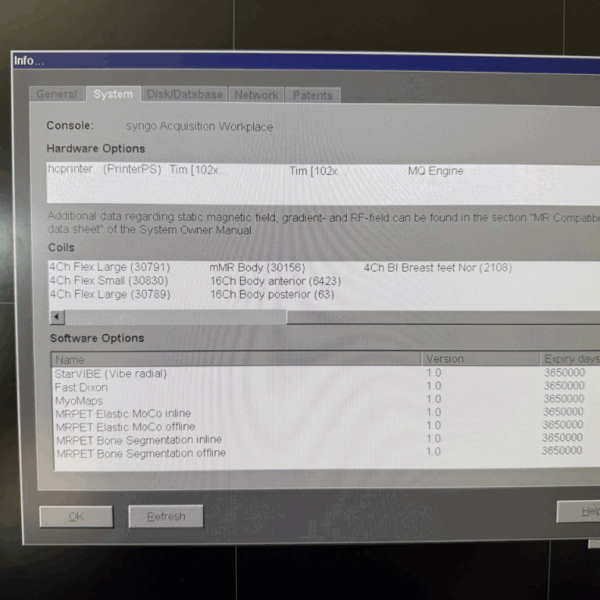Click coil 4Ch Flex Large (30791)

[110, 267]
